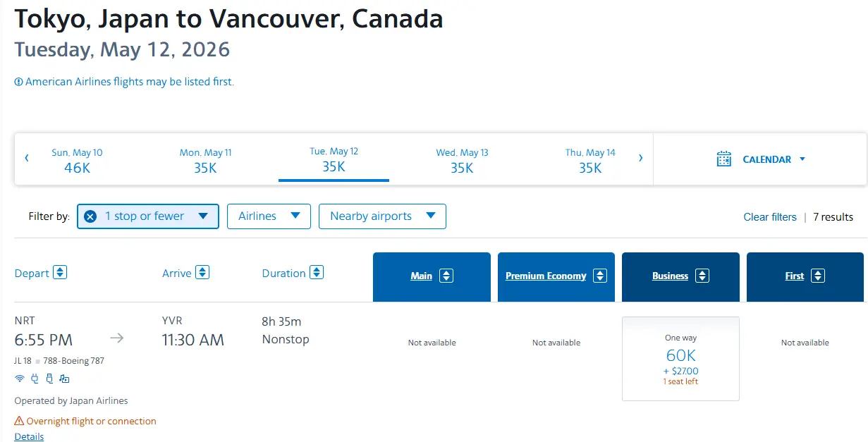
Task: Expand the Nearby airports dropdown
Action: (x=382, y=216)
